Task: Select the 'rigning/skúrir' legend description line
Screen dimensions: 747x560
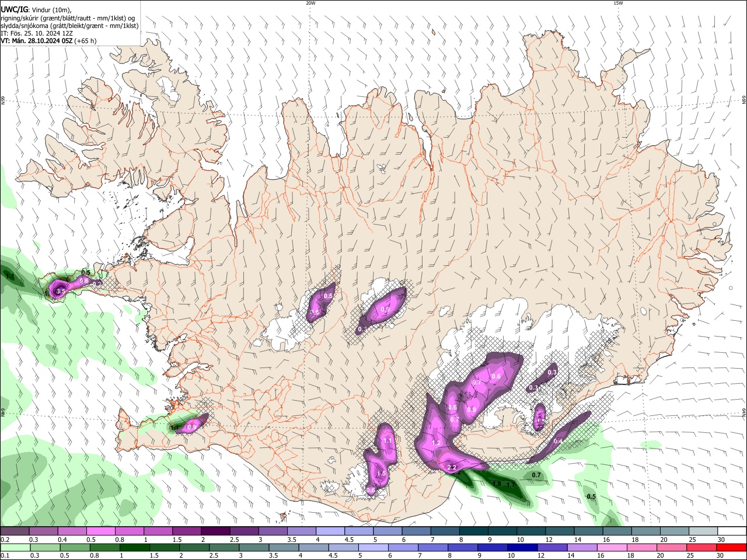Action: (x=68, y=18)
